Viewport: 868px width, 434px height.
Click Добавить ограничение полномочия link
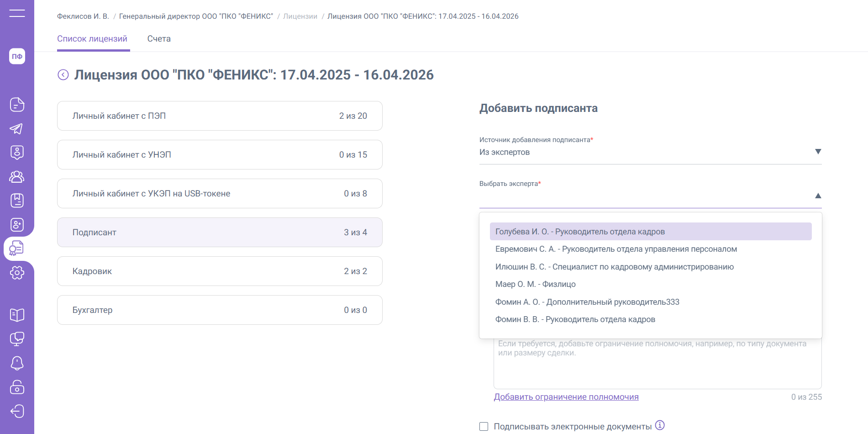(566, 397)
